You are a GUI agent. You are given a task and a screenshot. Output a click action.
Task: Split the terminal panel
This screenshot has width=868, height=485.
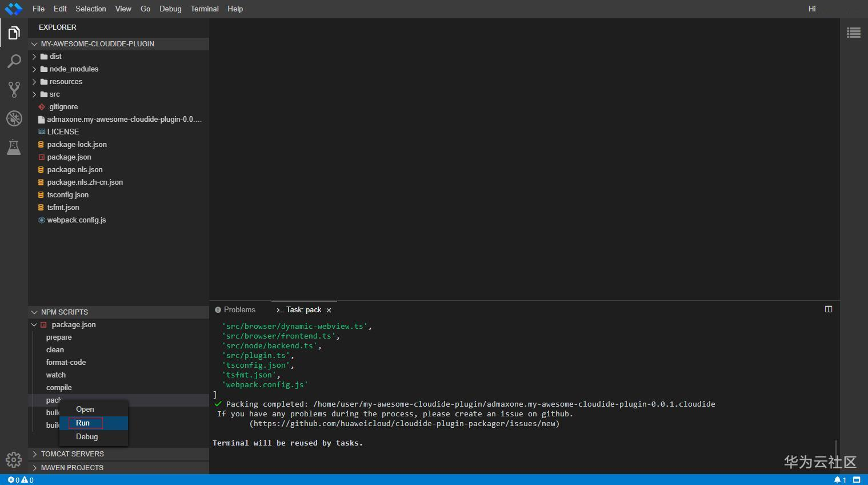tap(829, 309)
